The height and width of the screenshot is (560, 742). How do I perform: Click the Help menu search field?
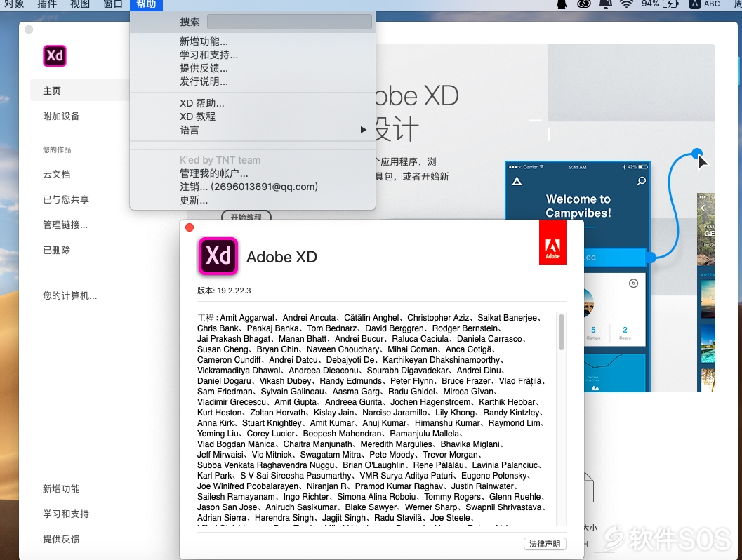pyautogui.click(x=290, y=22)
